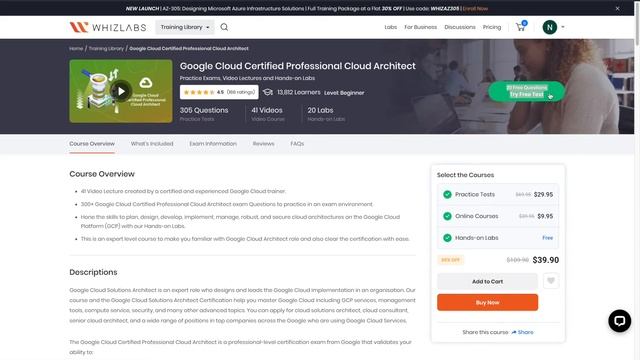Select the Reviews tab
The image size is (640, 360).
tap(263, 144)
